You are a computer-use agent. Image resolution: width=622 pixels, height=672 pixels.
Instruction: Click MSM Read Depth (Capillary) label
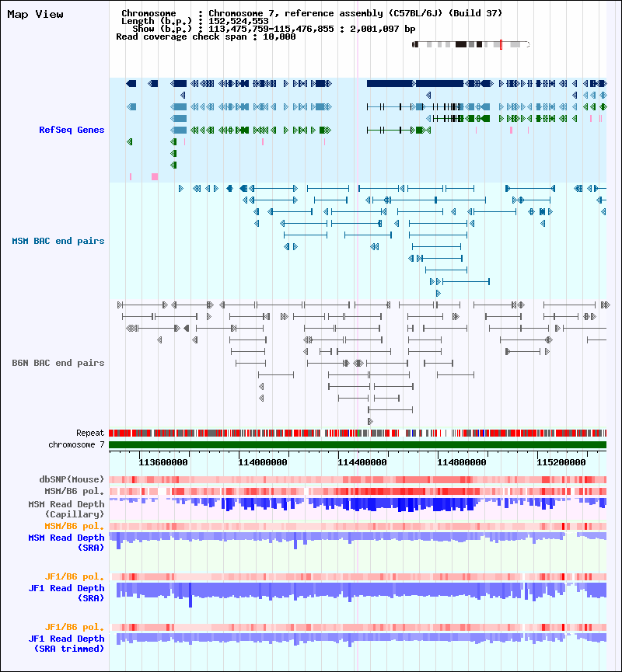coord(67,509)
